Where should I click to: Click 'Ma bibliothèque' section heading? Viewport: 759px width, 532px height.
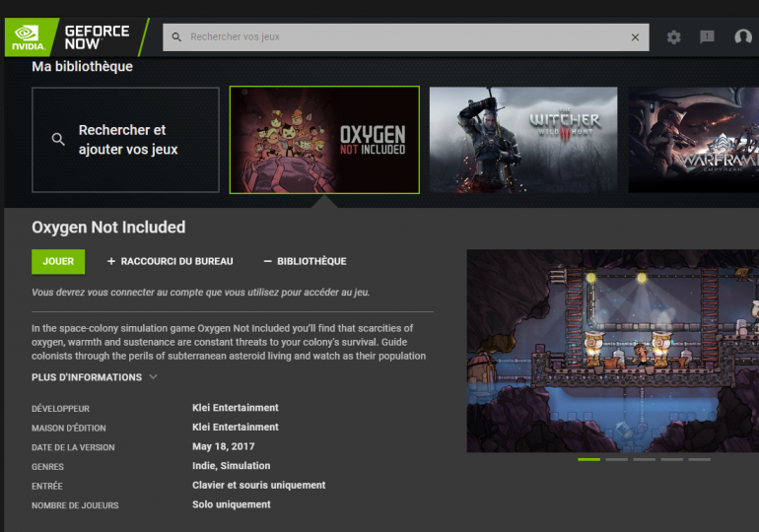(82, 67)
